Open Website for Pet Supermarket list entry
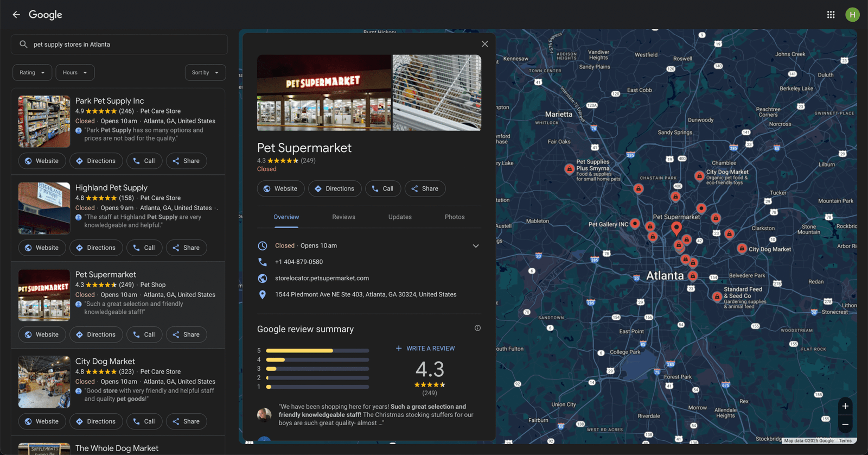Image resolution: width=868 pixels, height=455 pixels. click(42, 335)
